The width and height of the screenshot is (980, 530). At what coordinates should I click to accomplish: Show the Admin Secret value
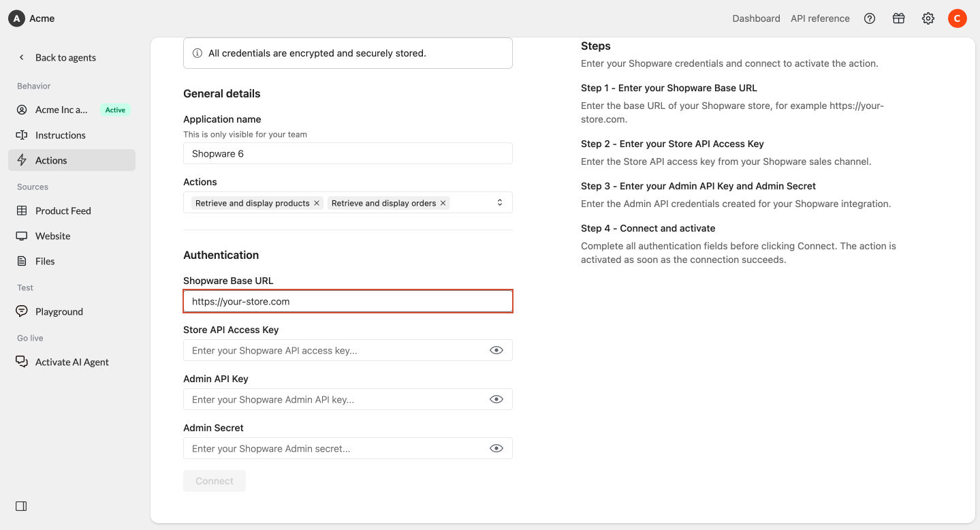(496, 448)
